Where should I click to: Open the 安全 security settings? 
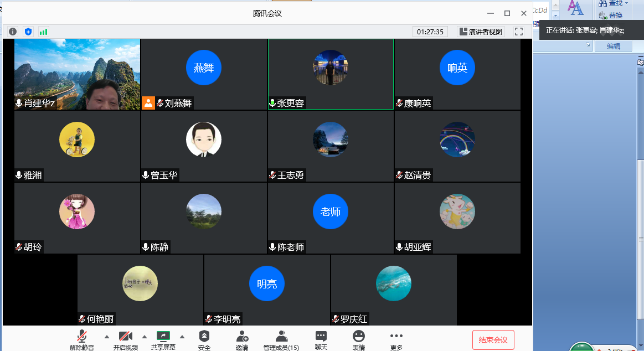[204, 339]
